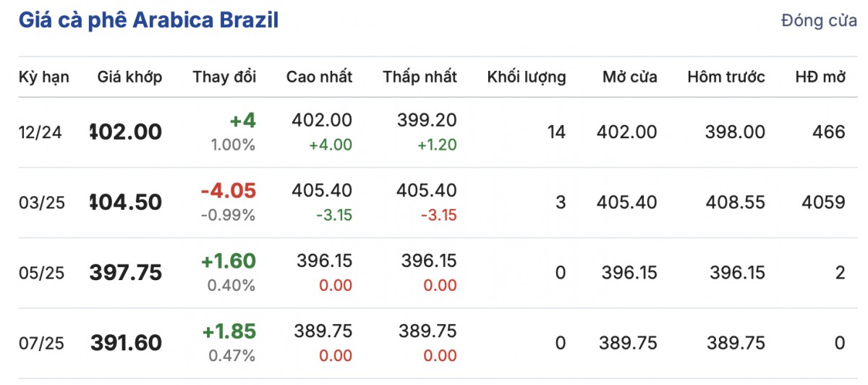Select the Hôm trước column header

726,77
